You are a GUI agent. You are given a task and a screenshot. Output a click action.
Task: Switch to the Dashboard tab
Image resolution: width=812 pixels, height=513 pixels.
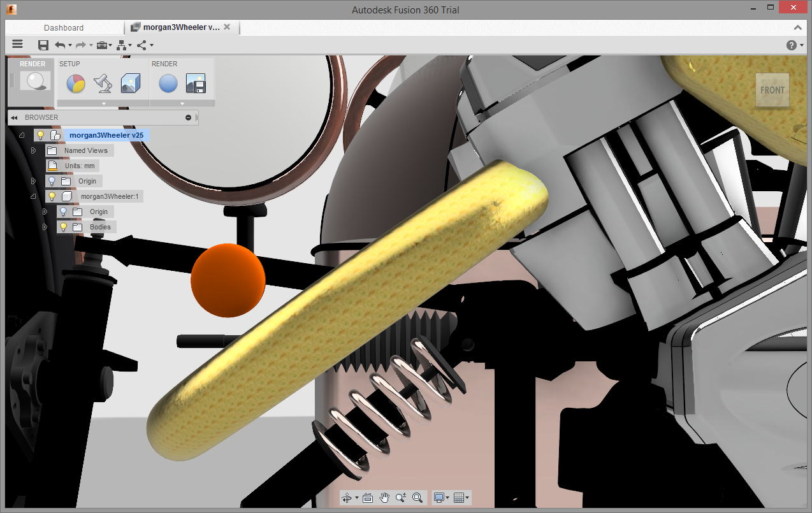[x=64, y=27]
